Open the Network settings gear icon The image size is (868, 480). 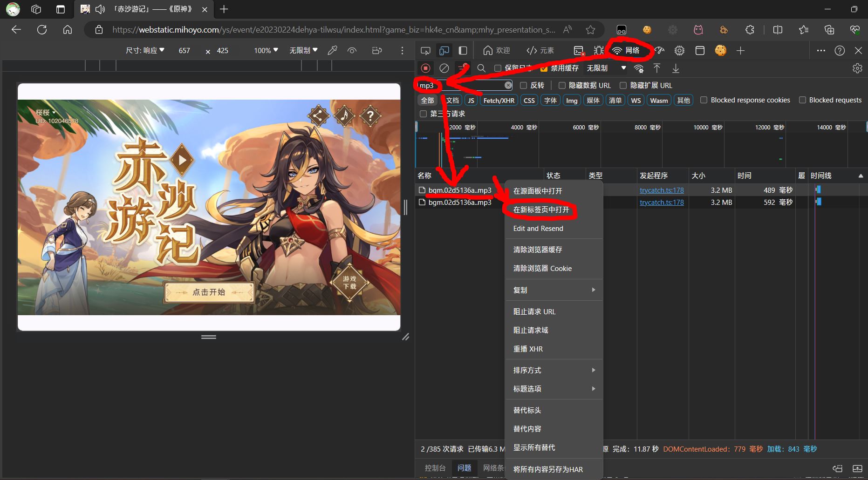857,68
